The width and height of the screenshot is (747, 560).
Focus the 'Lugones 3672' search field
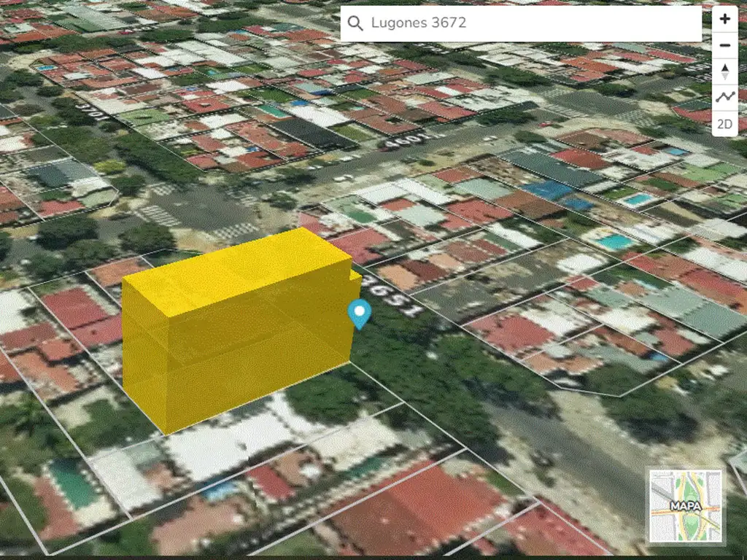point(525,23)
